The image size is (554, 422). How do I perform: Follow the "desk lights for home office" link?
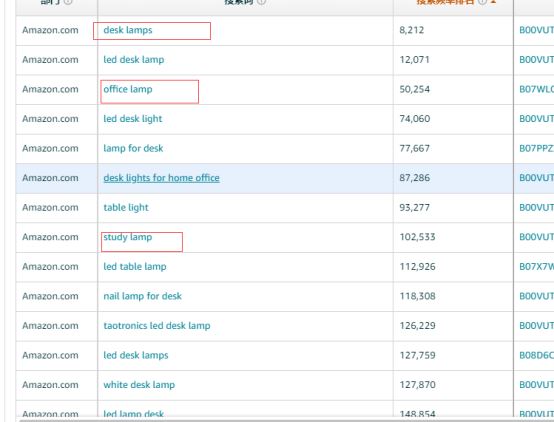(161, 178)
